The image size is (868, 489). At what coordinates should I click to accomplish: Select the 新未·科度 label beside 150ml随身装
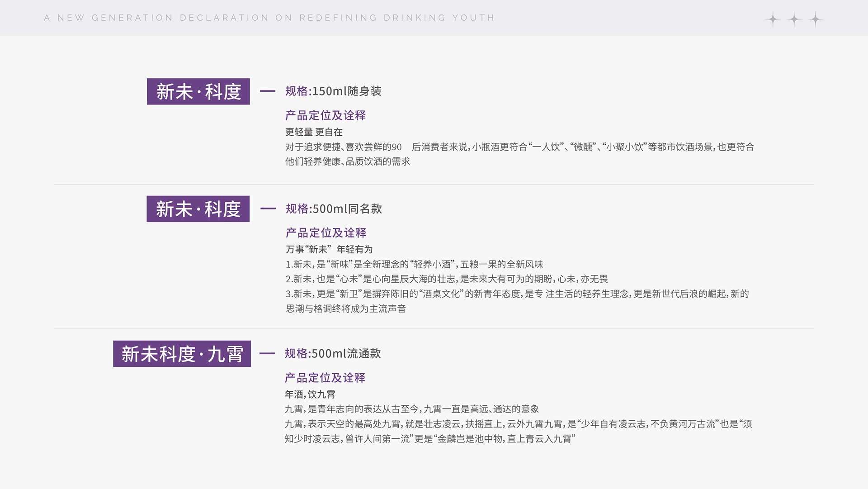coord(198,91)
